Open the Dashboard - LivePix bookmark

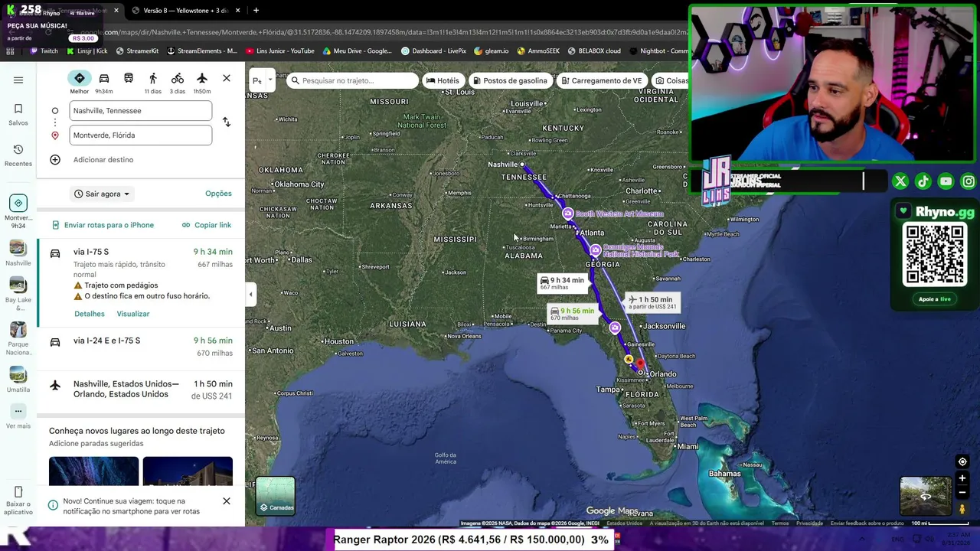[x=433, y=51]
